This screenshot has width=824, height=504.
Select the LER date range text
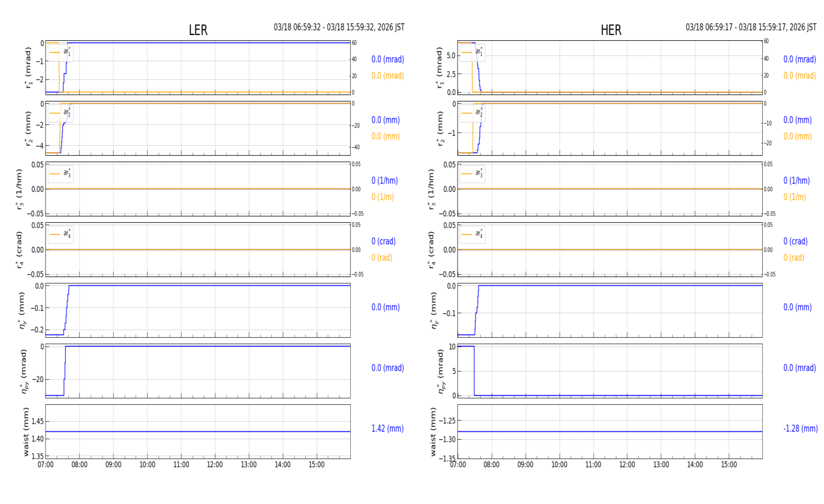(x=338, y=27)
